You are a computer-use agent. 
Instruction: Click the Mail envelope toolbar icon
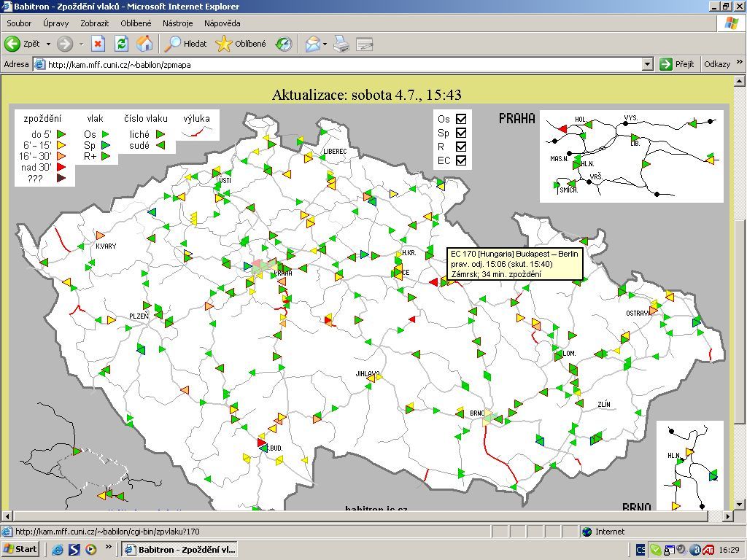point(313,44)
